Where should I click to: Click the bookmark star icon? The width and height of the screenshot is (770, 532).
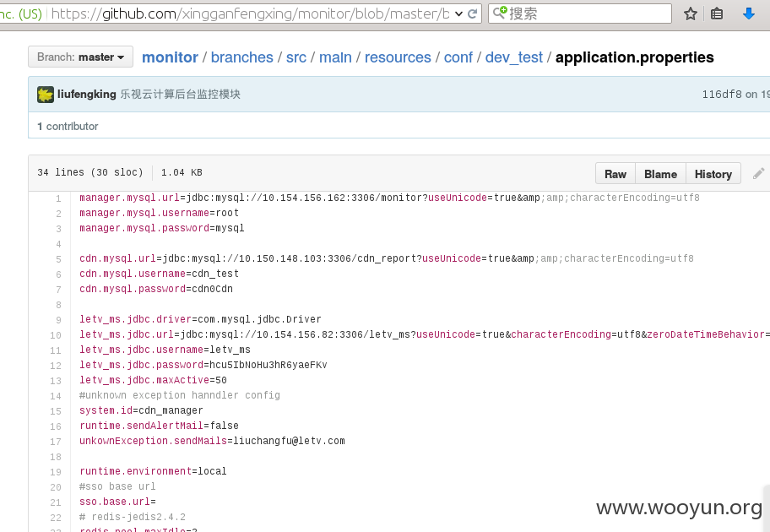point(691,14)
